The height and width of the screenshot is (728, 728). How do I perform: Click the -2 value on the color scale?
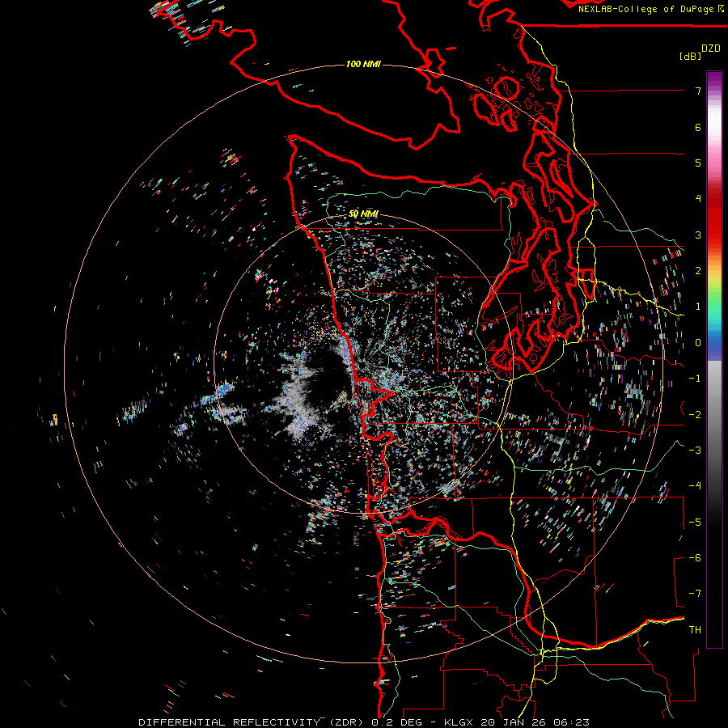click(x=695, y=415)
